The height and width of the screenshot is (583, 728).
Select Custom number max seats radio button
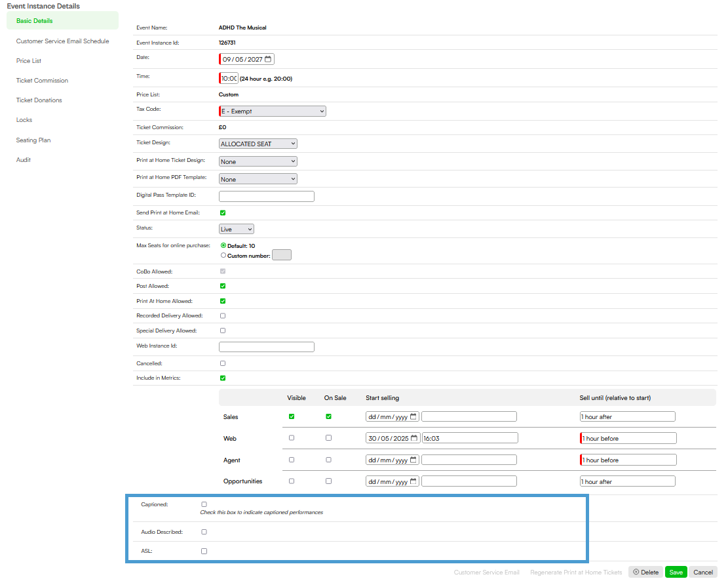pos(223,255)
